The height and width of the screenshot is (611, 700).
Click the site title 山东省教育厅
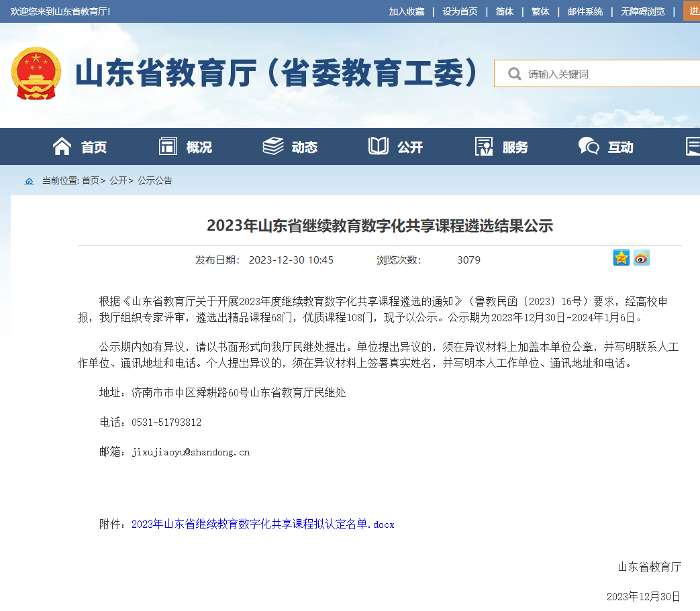tap(277, 72)
